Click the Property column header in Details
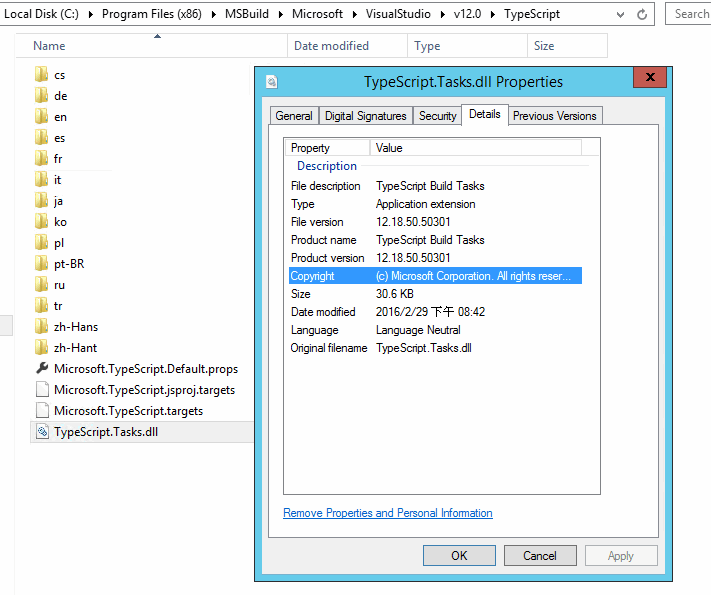The height and width of the screenshot is (595, 711). tap(327, 148)
